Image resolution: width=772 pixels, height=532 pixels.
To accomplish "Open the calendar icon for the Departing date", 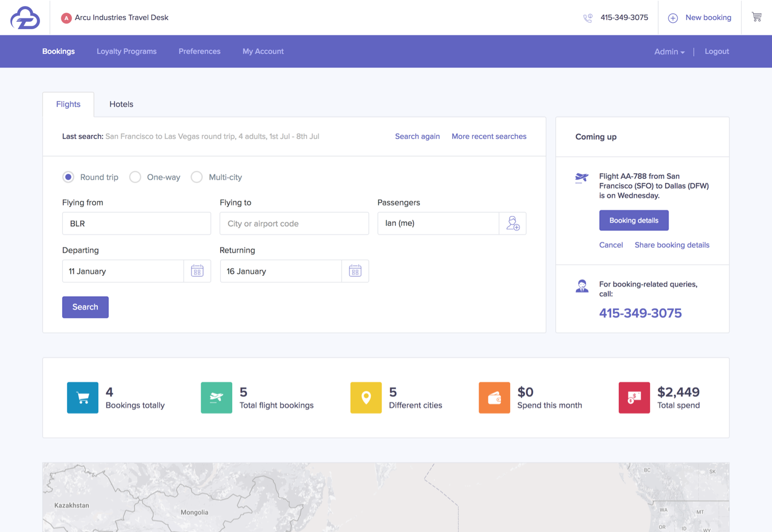I will pos(197,271).
